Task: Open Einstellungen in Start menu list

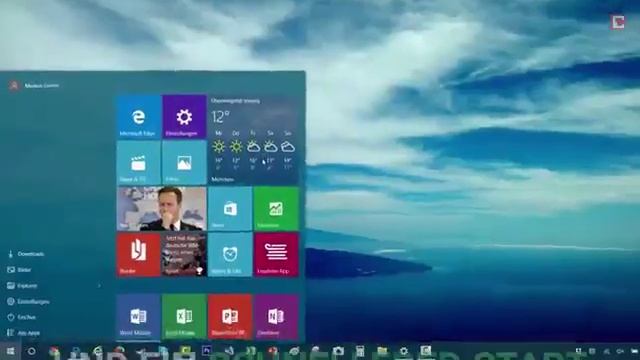Action: point(28,302)
